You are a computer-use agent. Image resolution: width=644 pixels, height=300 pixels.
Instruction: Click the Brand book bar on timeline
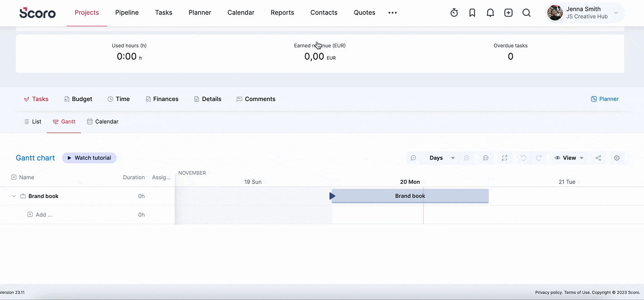coord(410,196)
